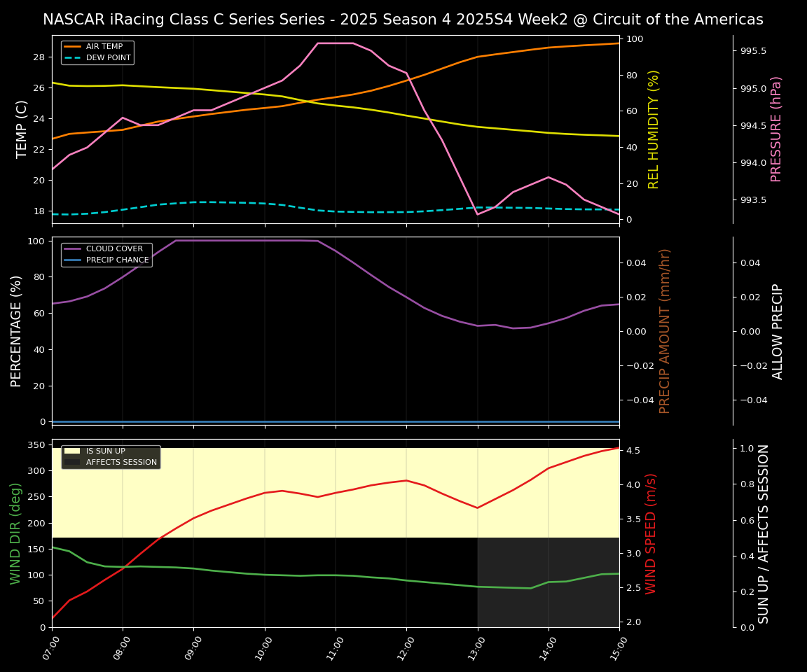807x672 pixels.
Task: Click the ALLOW PRECIP axis label
Action: tap(778, 331)
